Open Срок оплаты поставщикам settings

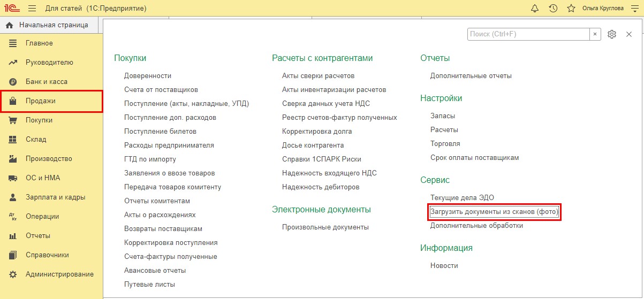[475, 158]
